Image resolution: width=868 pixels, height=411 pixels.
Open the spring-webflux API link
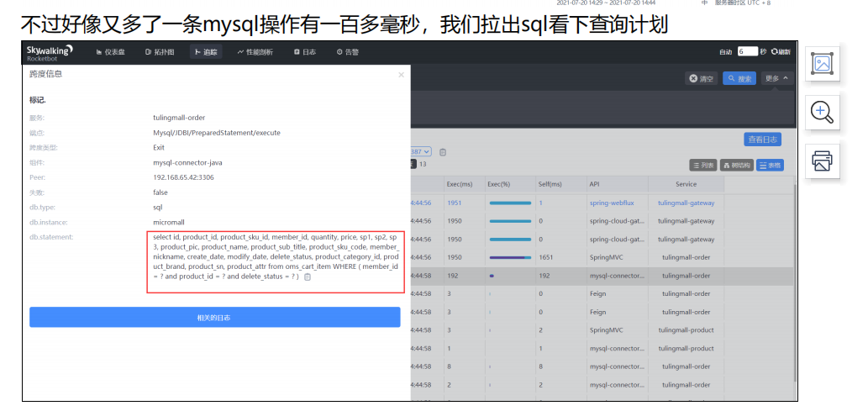612,203
